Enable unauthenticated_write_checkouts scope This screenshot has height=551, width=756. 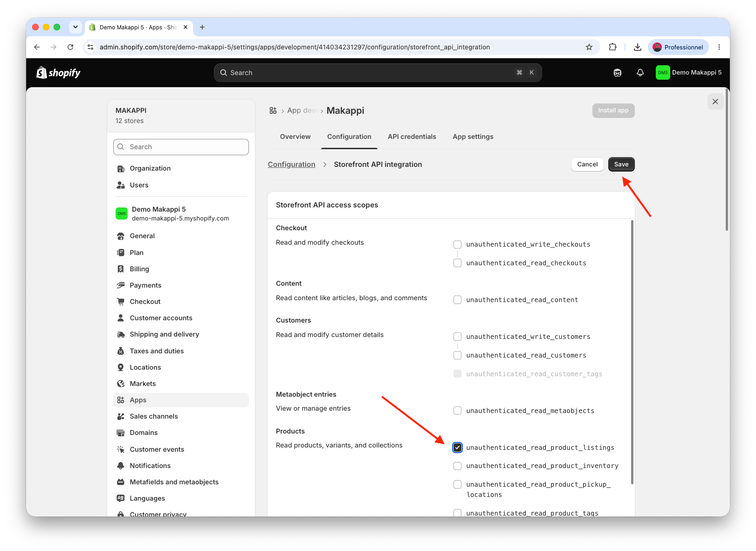(458, 244)
